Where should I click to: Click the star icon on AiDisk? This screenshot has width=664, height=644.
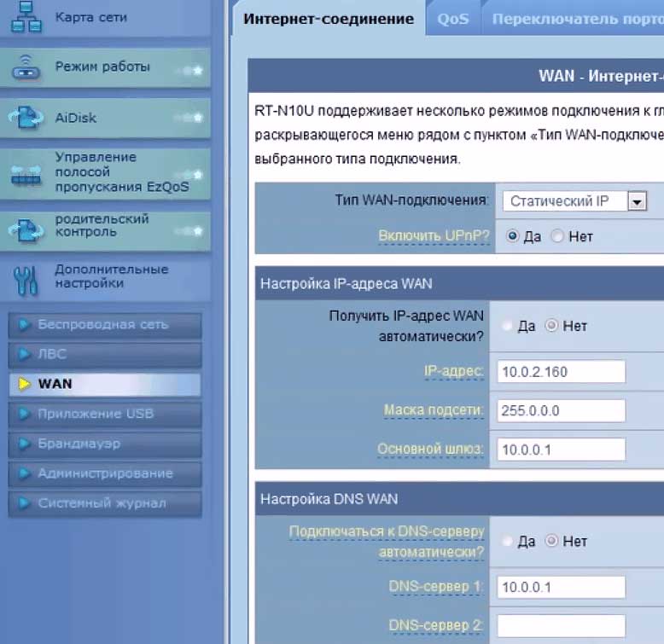coord(197,118)
